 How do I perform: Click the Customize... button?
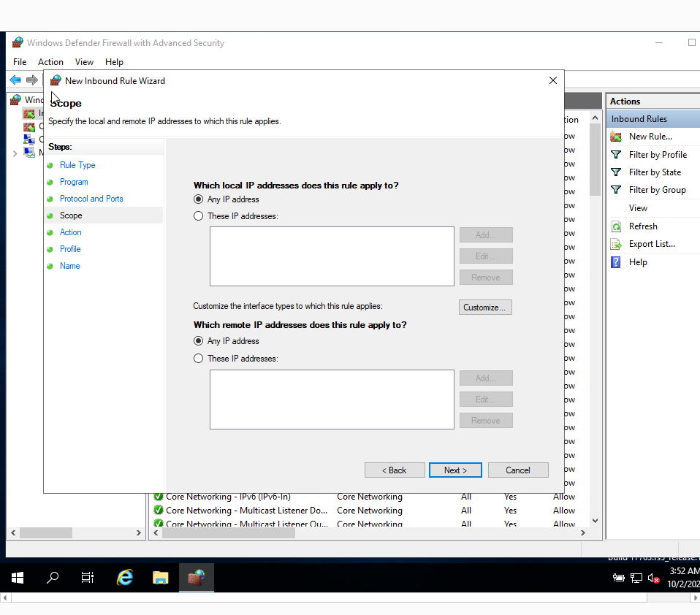pos(485,307)
